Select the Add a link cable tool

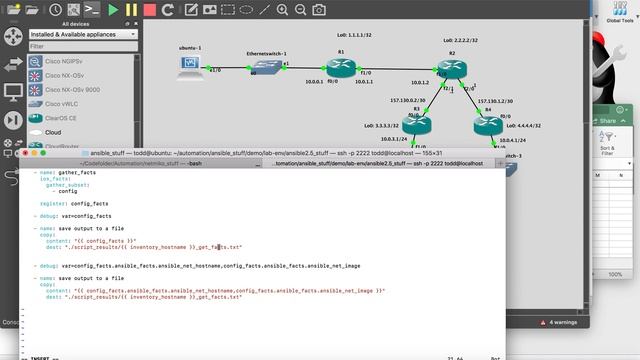click(x=12, y=177)
